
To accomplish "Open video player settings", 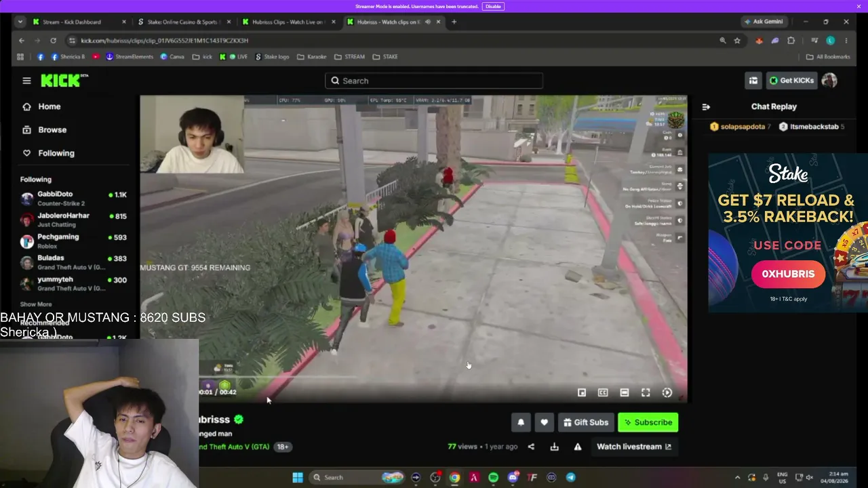I will pyautogui.click(x=667, y=392).
